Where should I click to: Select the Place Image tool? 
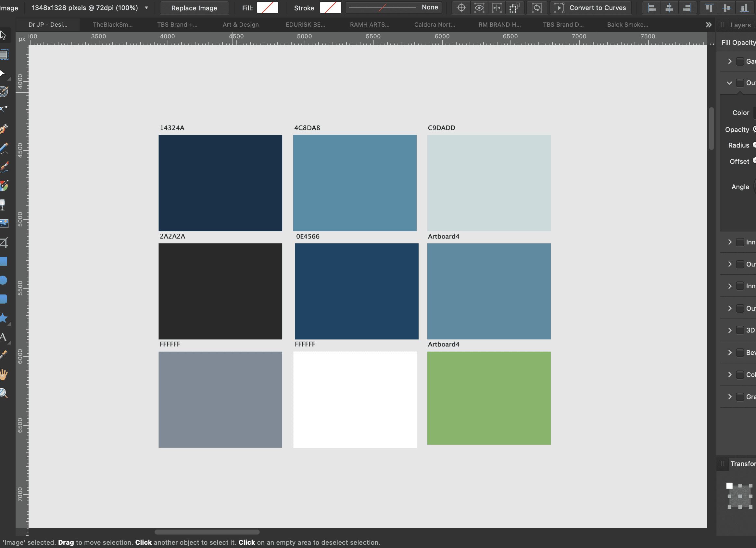4,223
